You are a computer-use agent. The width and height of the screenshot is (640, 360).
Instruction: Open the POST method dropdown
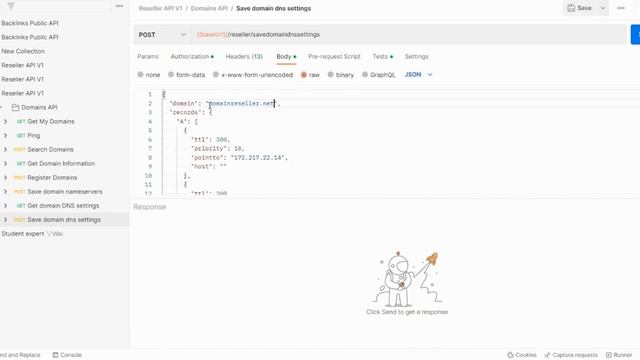pos(162,35)
